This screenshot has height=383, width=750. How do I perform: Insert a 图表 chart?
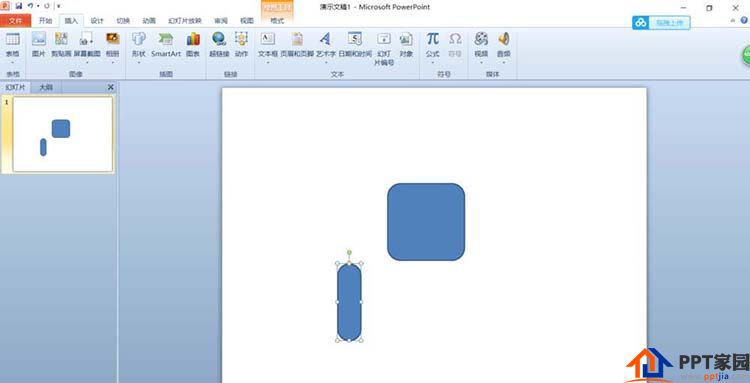pos(193,44)
